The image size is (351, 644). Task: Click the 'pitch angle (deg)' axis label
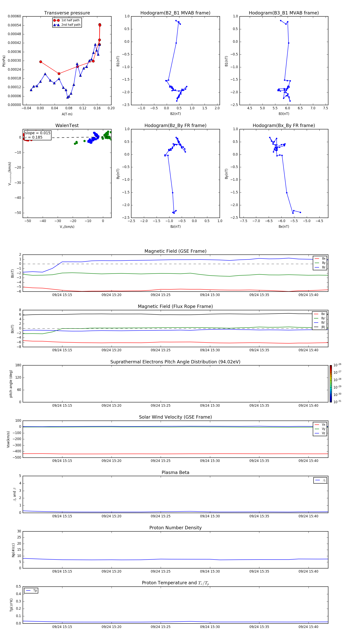pyautogui.click(x=11, y=384)
